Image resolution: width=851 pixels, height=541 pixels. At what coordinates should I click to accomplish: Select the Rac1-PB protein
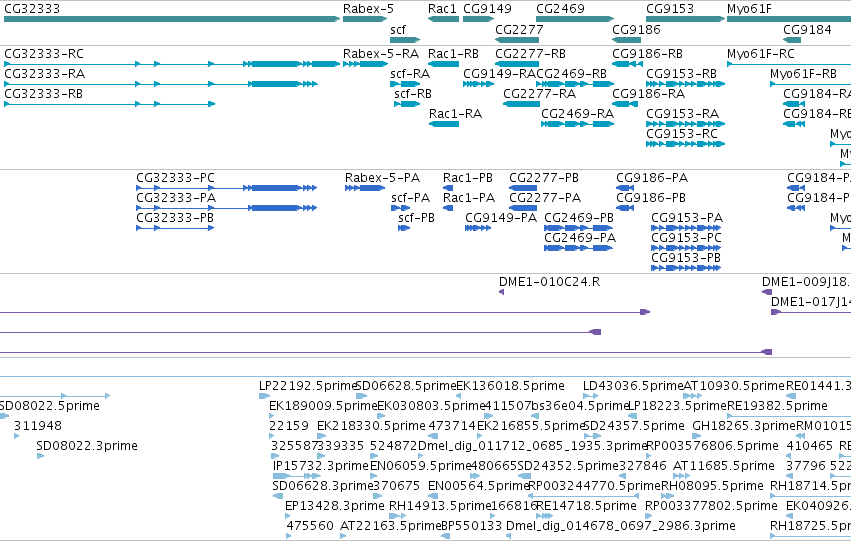click(448, 188)
